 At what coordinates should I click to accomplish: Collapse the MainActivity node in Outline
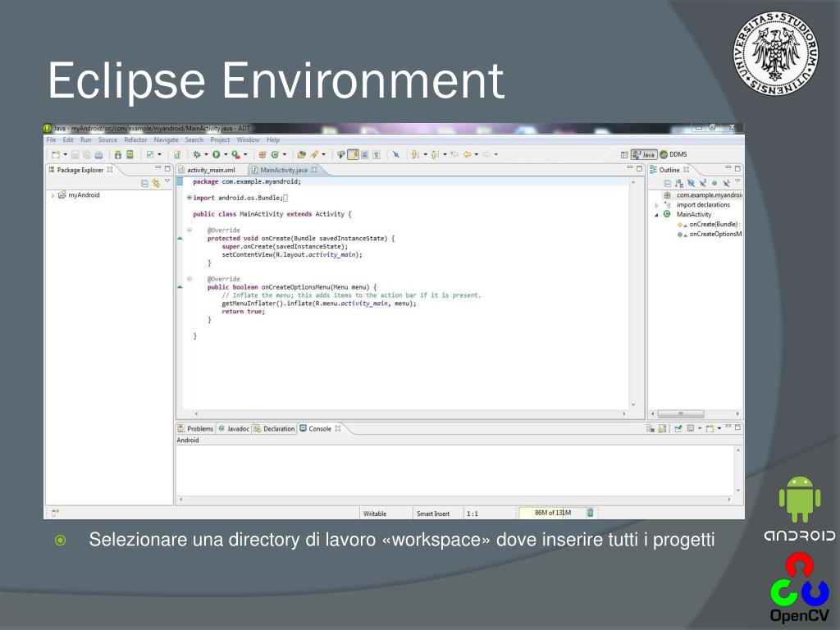pyautogui.click(x=657, y=215)
